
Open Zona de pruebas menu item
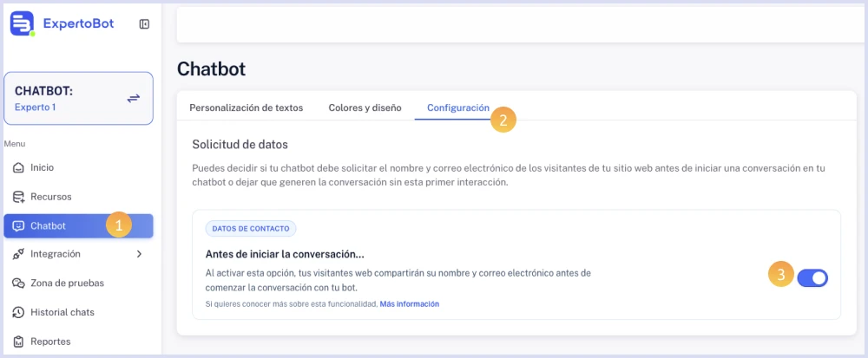[79, 283]
